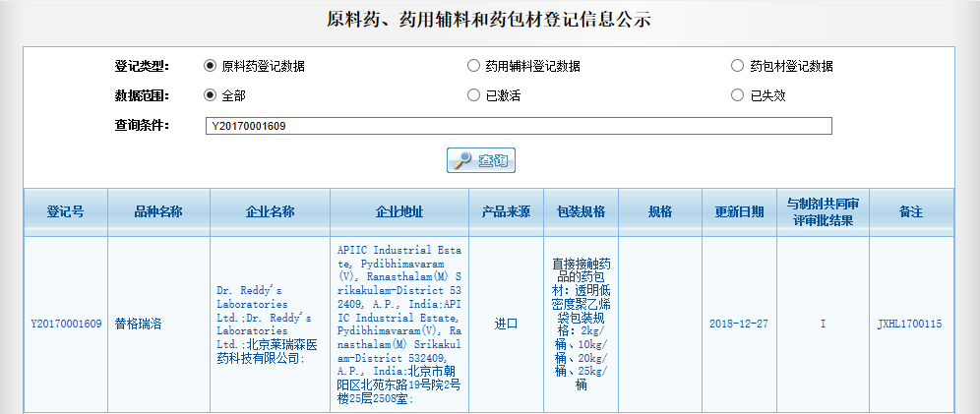This screenshot has height=414, width=980.
Task: Click the 企业名称 column header
Action: pyautogui.click(x=270, y=212)
